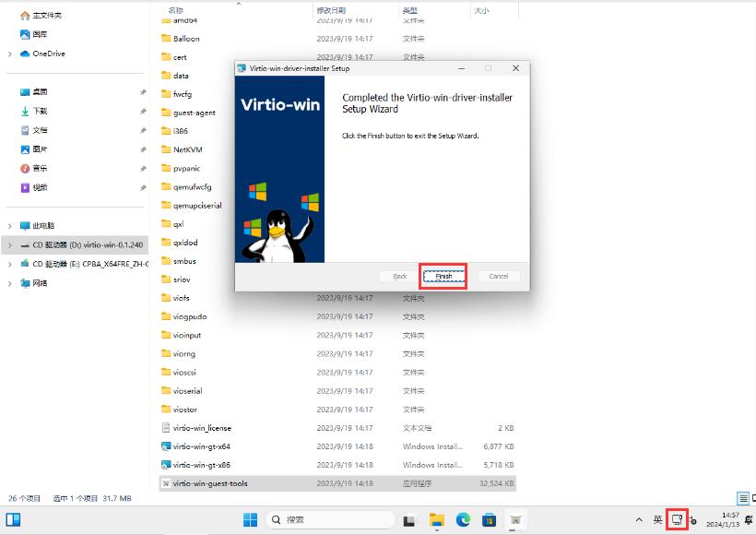Screen dimensions: 756x535
Task: Open File Explorer from the taskbar
Action: (438, 520)
